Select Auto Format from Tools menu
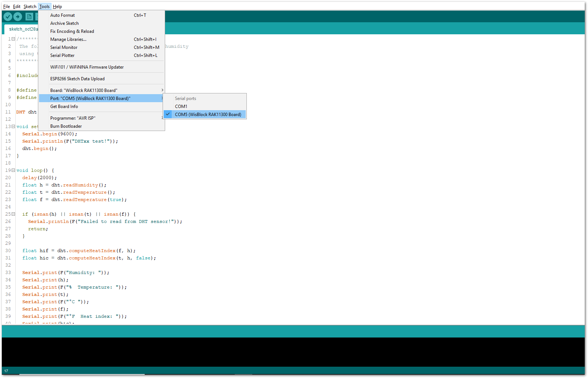The width and height of the screenshot is (588, 378). point(102,15)
